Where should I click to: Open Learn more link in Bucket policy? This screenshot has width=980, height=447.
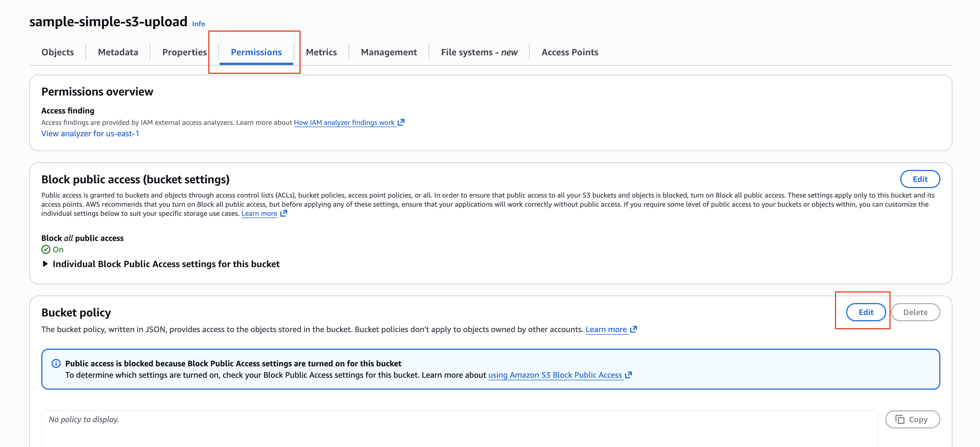(611, 329)
